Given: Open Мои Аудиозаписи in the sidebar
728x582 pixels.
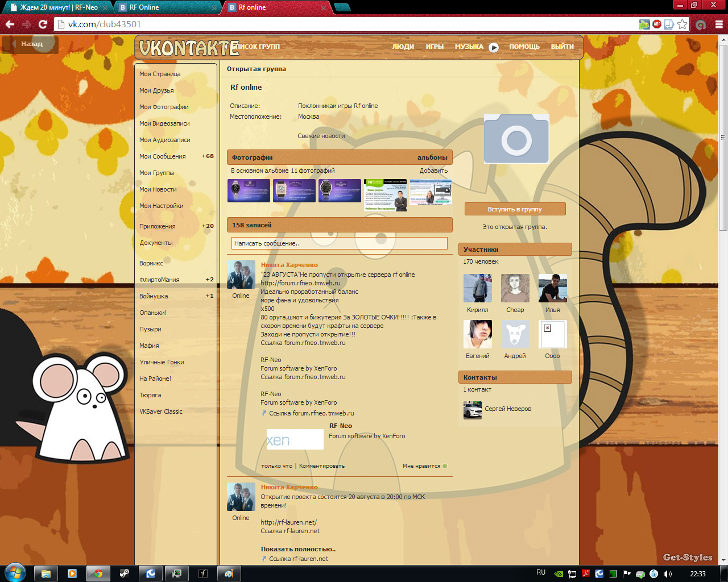Looking at the screenshot, I should pyautogui.click(x=165, y=140).
